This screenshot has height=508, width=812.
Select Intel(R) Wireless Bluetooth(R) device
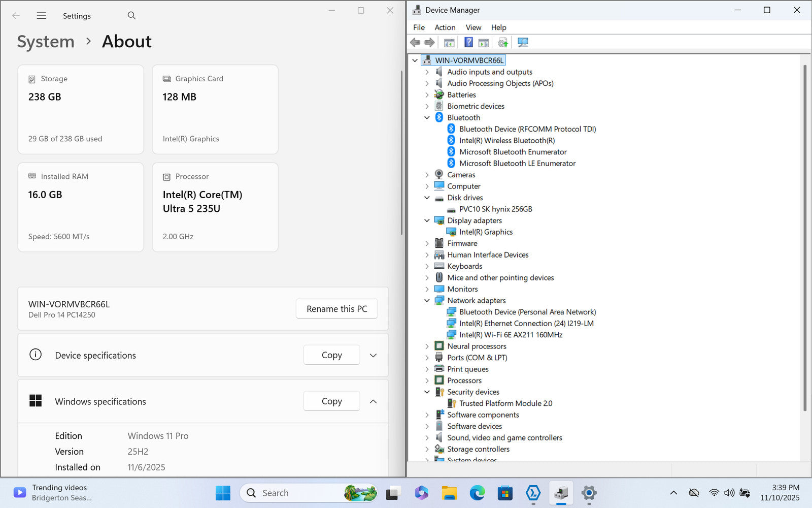point(506,141)
